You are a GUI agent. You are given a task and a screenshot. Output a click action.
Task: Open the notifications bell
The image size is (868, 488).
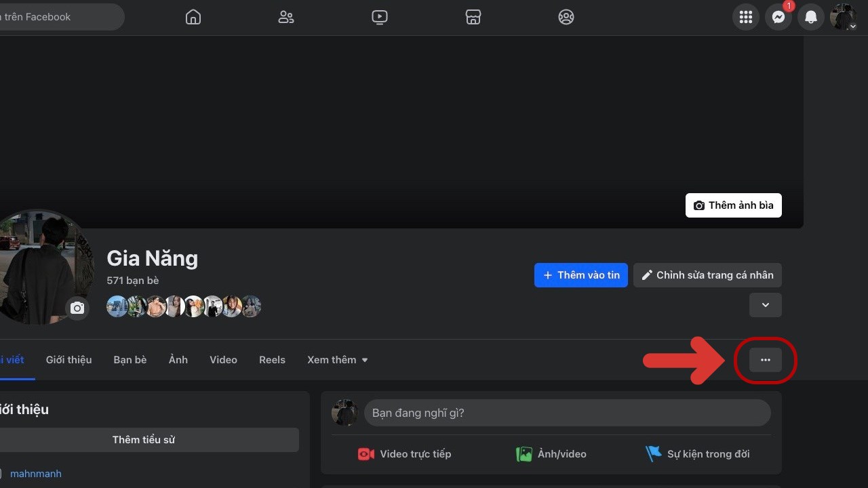[x=811, y=17]
